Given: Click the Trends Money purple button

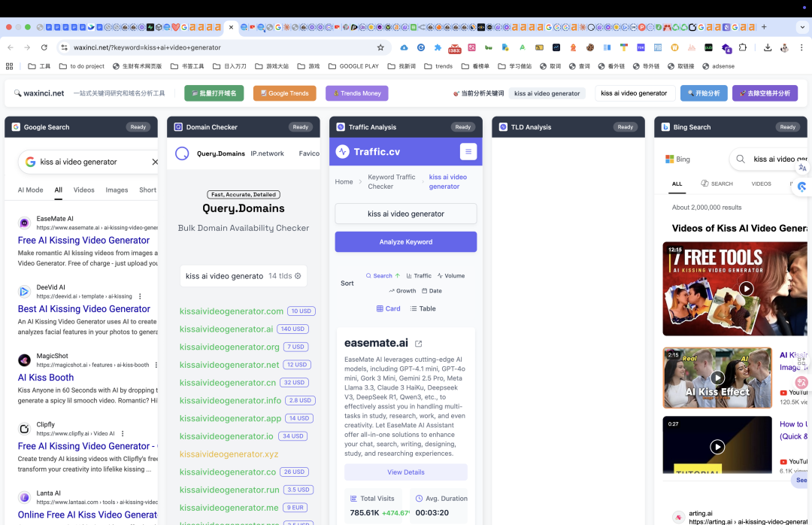Looking at the screenshot, I should tap(357, 93).
